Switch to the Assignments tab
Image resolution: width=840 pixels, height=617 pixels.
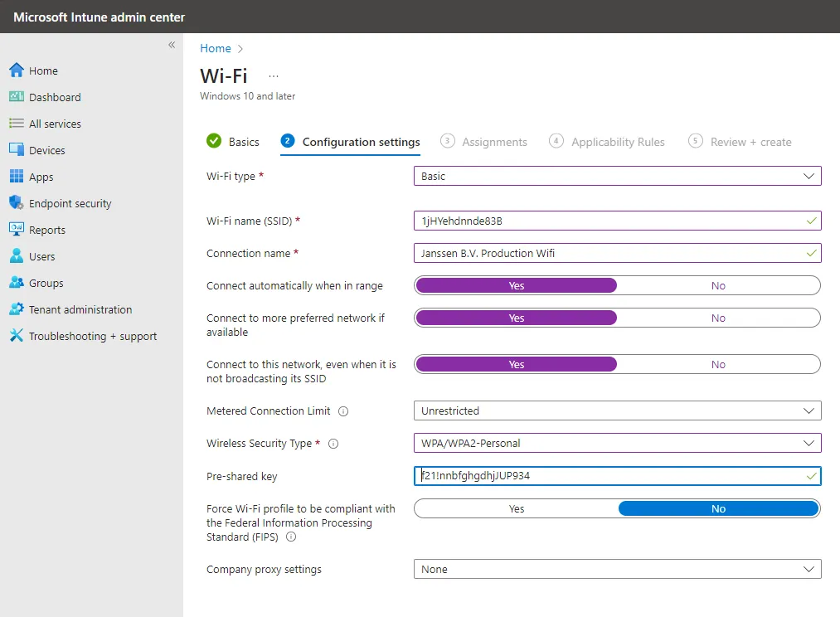click(483, 142)
